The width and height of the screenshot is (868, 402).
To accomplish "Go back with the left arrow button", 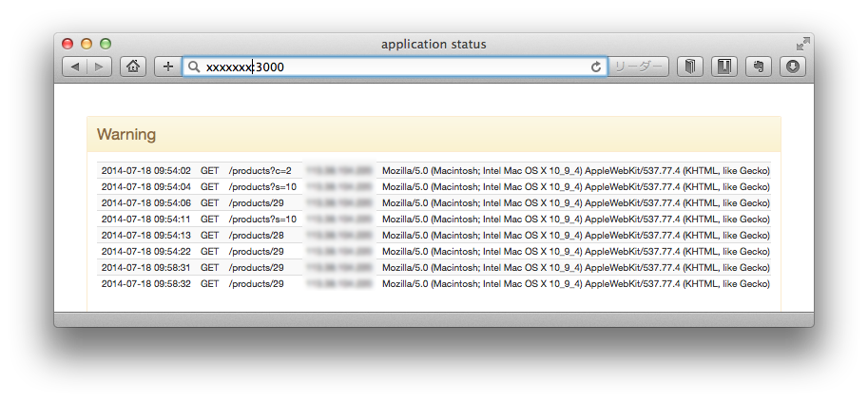I will (74, 67).
